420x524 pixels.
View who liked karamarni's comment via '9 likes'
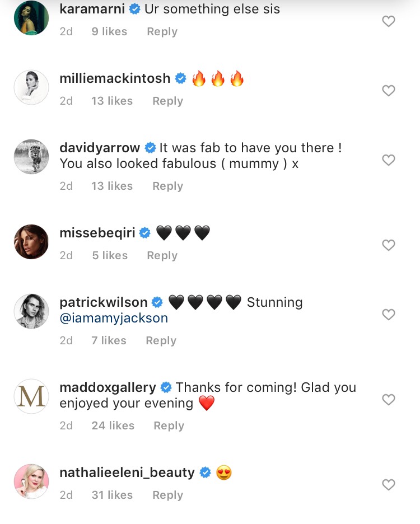pos(109,31)
